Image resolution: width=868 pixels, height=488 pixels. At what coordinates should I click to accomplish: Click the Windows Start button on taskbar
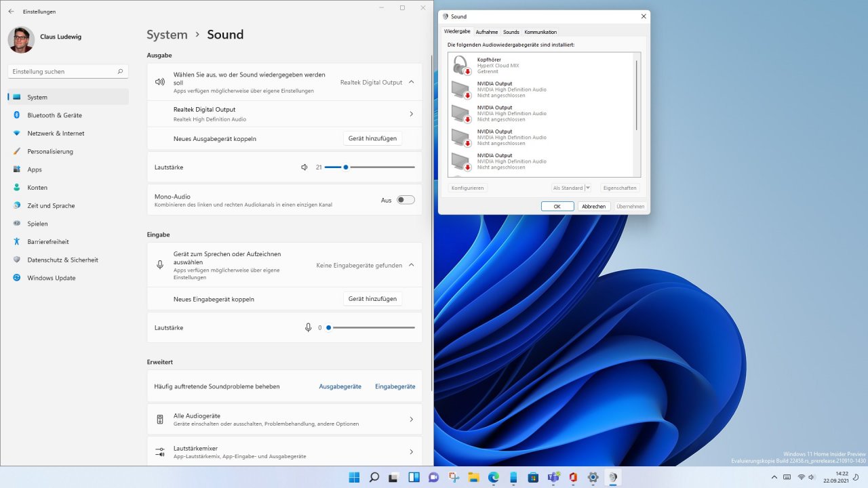click(x=354, y=477)
